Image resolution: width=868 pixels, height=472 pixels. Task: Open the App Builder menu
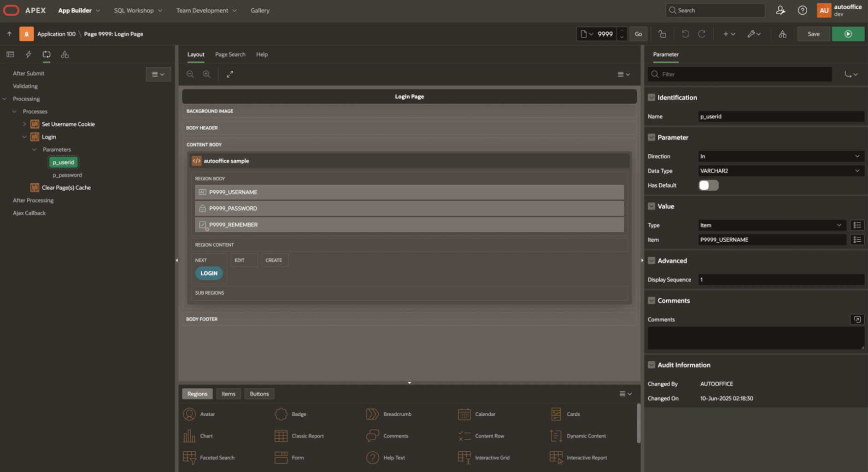point(79,10)
